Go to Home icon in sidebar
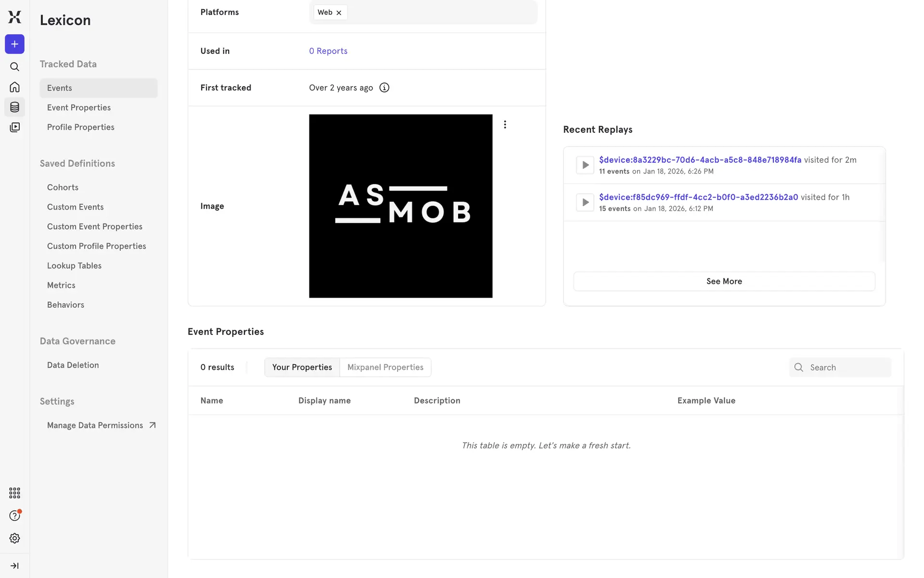The width and height of the screenshot is (924, 578). [14, 87]
